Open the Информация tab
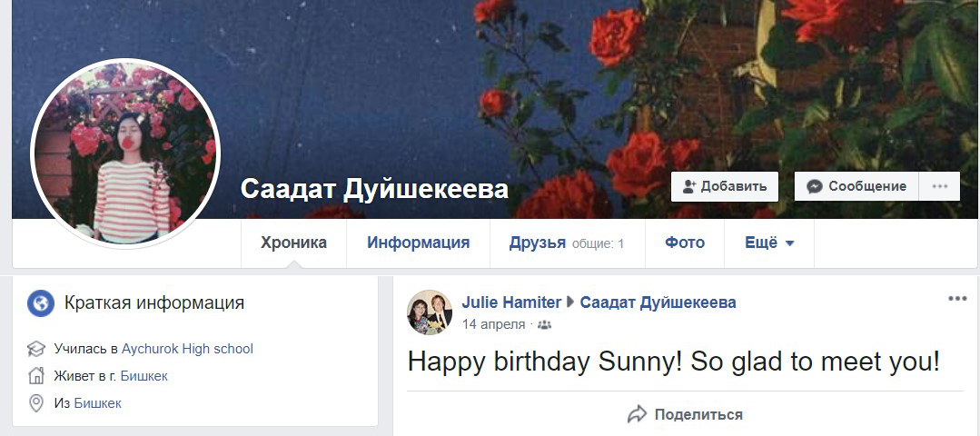Image resolution: width=980 pixels, height=436 pixels. [x=418, y=243]
